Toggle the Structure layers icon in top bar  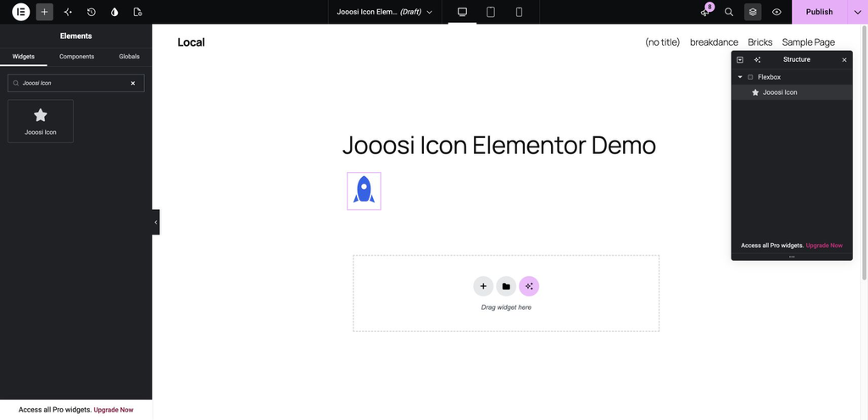pyautogui.click(x=753, y=12)
